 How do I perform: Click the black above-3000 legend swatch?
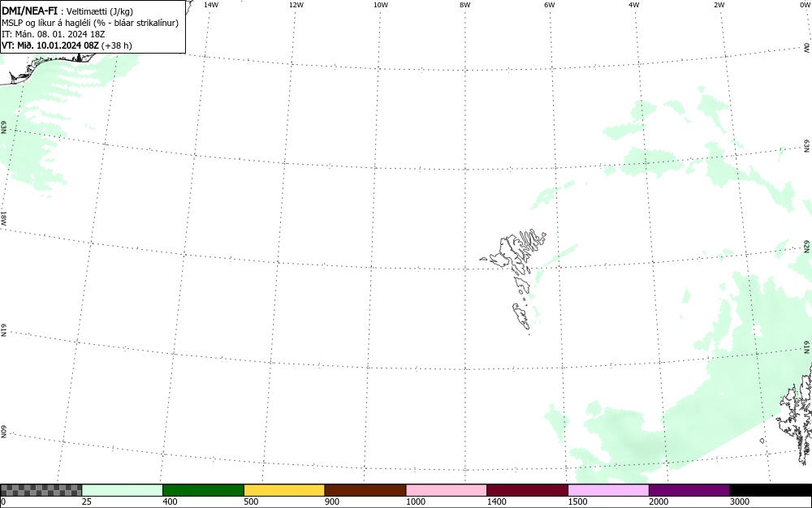pyautogui.click(x=771, y=490)
